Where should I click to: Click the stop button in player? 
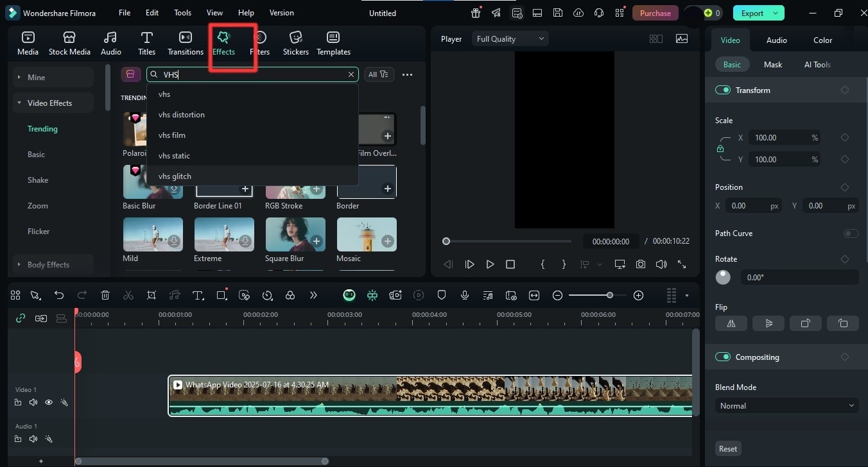(510, 264)
